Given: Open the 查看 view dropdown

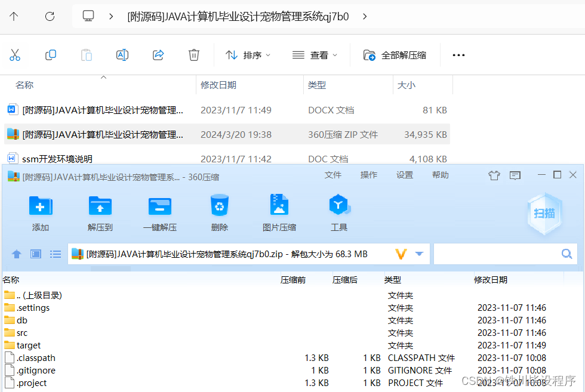Looking at the screenshot, I should 315,55.
